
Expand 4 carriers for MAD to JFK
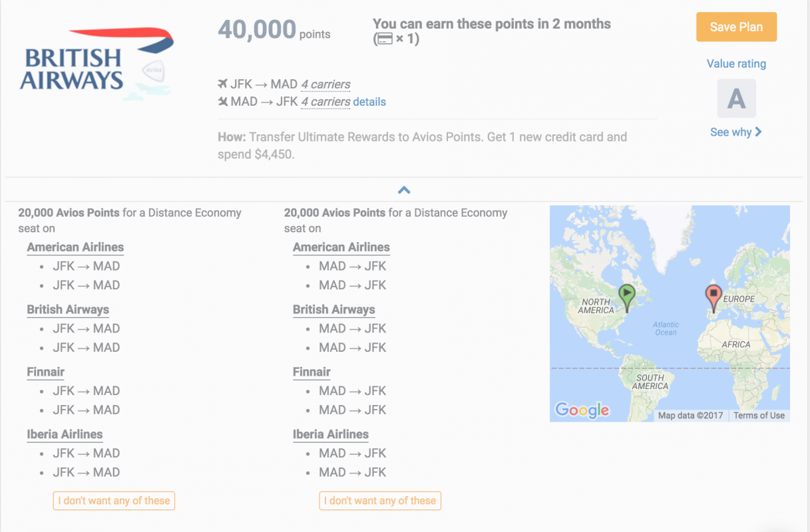click(325, 102)
